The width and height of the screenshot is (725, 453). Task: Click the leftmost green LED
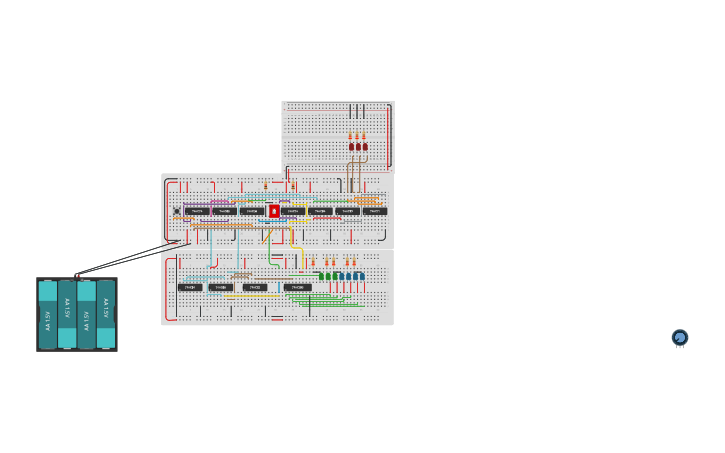tap(322, 276)
